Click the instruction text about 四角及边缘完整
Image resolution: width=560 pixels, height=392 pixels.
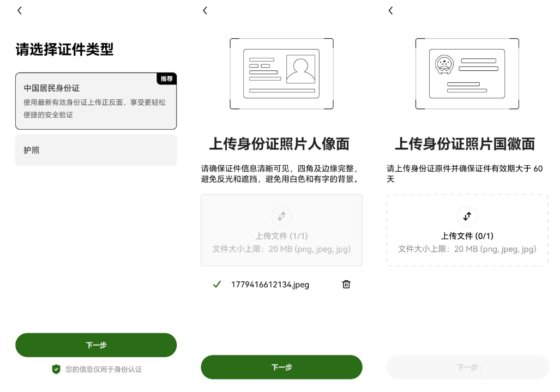281,174
